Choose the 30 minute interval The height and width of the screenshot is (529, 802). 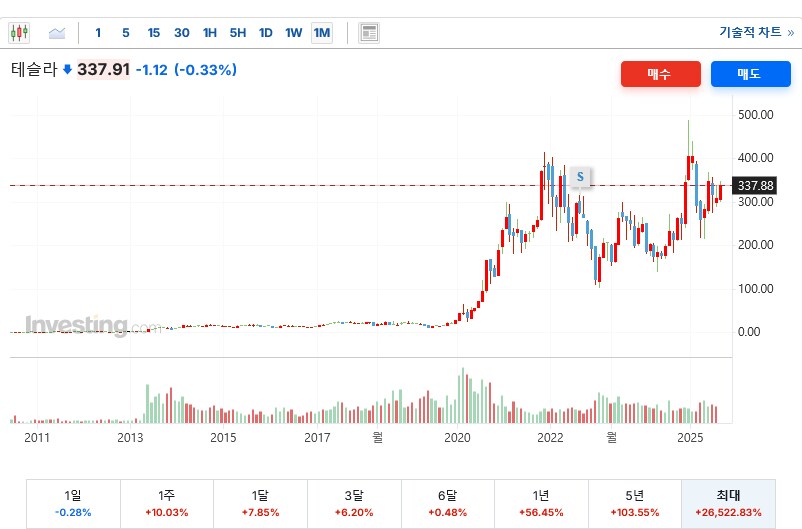coord(181,33)
